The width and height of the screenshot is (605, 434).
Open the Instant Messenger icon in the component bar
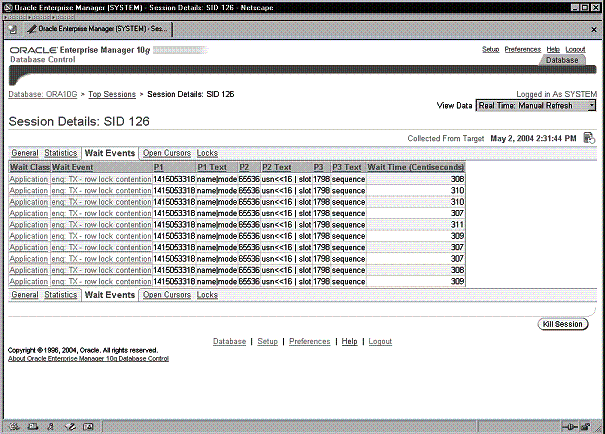(51, 426)
